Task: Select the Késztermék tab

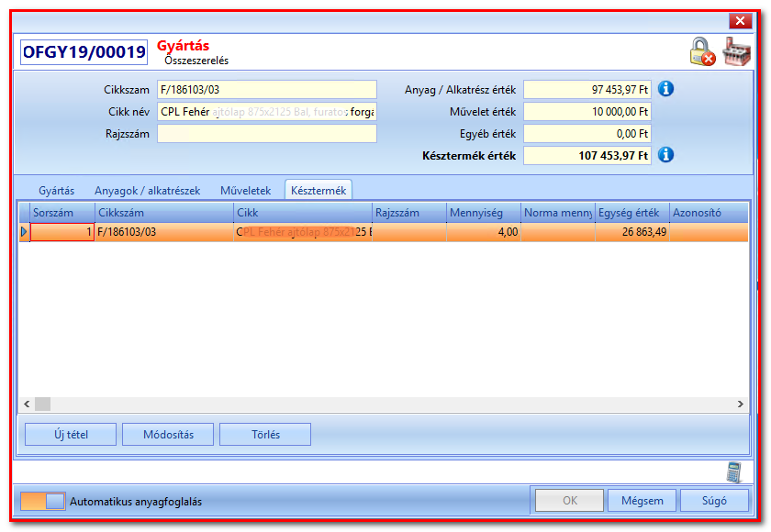Action: [318, 191]
